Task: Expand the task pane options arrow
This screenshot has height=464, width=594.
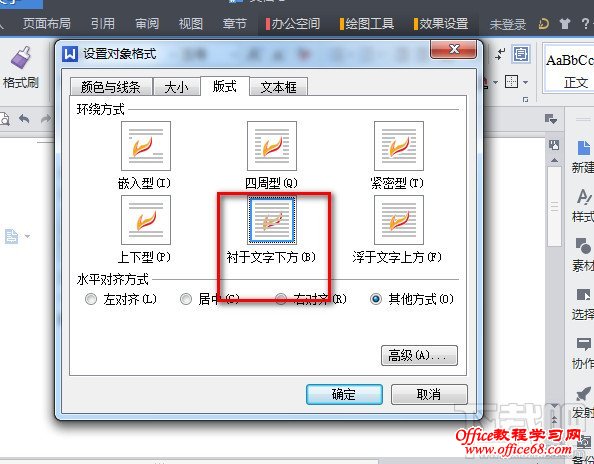Action: (x=551, y=119)
